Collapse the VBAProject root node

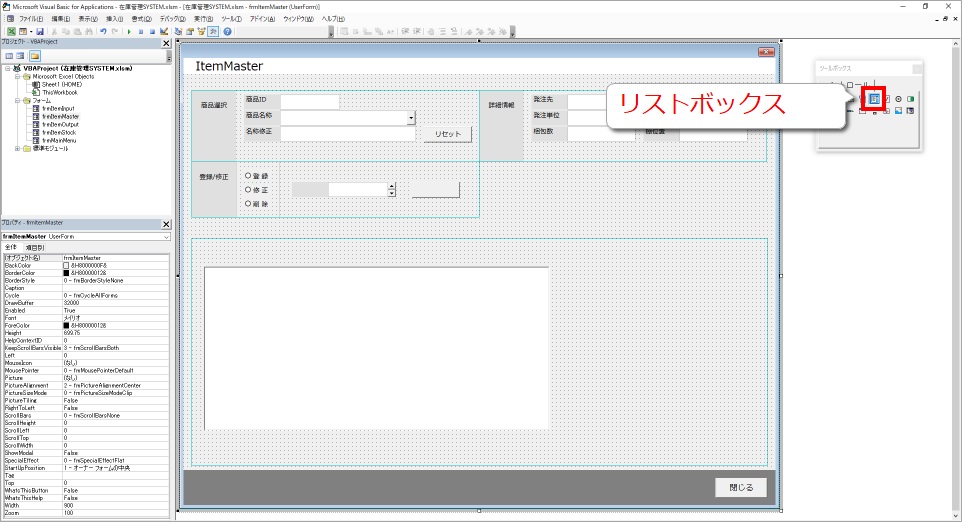pyautogui.click(x=8, y=69)
